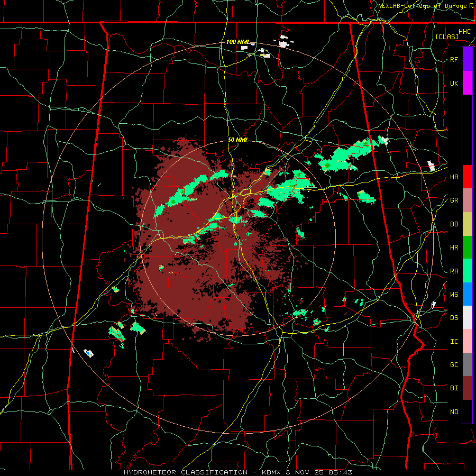The image size is (476, 476).
Task: Click the HA legend label
Action: coord(454,177)
